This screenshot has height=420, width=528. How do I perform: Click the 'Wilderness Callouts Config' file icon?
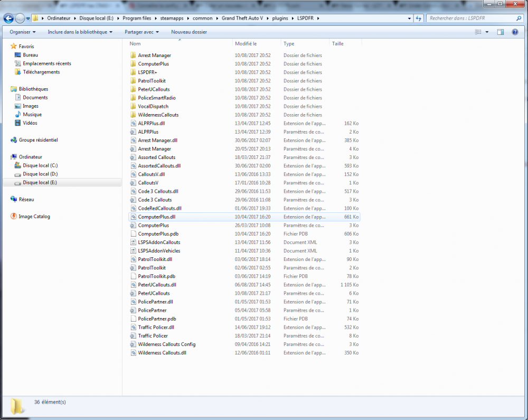pyautogui.click(x=134, y=344)
